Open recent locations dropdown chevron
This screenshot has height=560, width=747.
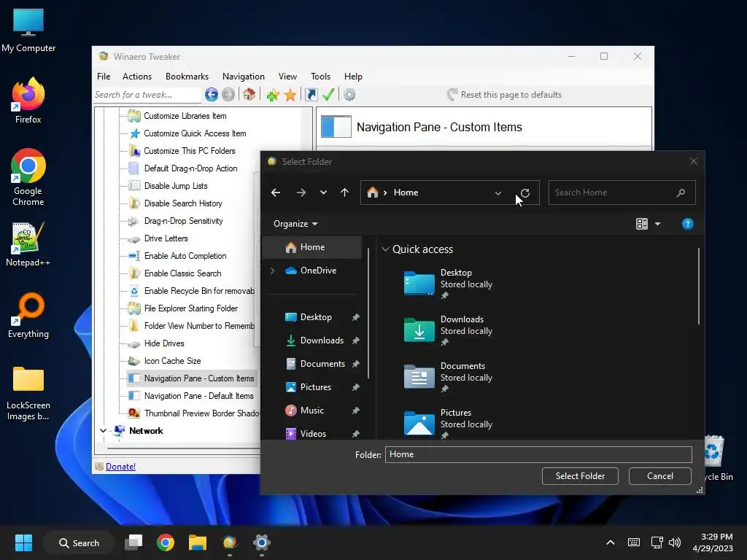(x=323, y=192)
